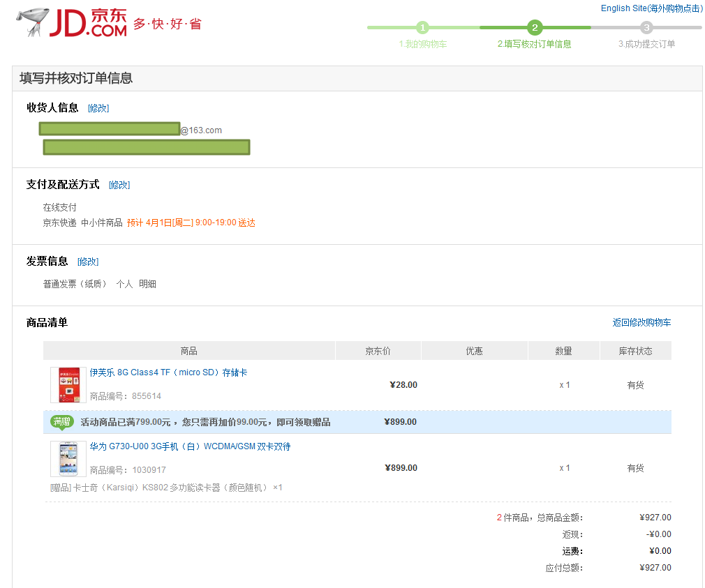Click the @163.com email text
The width and height of the screenshot is (705, 588).
[201, 130]
